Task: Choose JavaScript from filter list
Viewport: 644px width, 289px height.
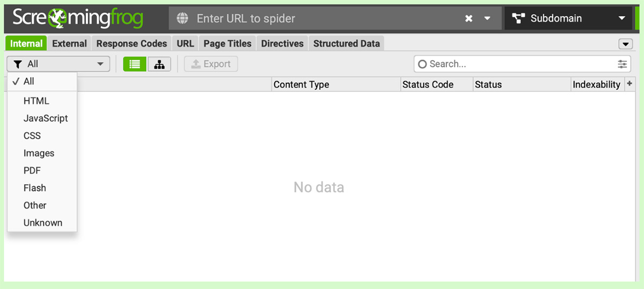Action: 46,118
